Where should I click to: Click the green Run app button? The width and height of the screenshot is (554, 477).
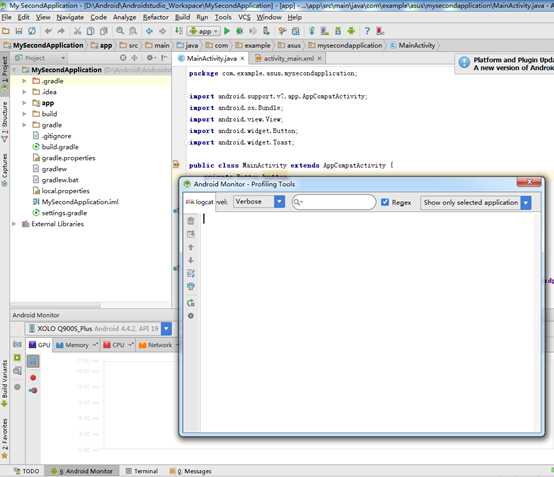click(x=227, y=31)
